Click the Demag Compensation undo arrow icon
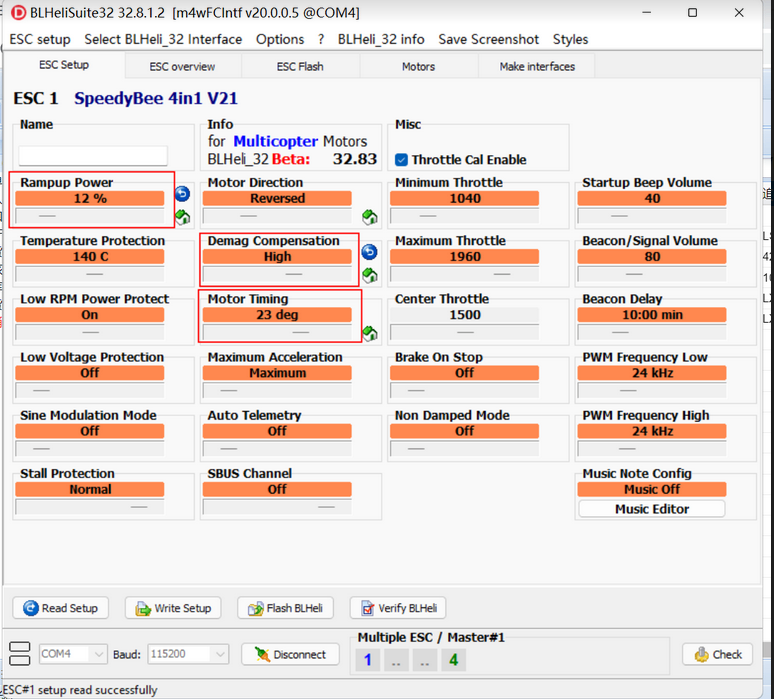 point(369,253)
